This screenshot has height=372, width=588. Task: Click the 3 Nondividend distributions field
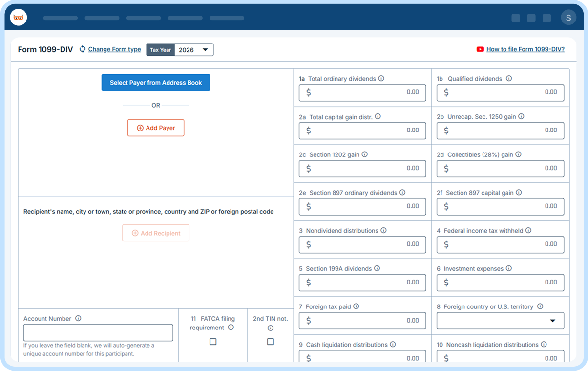362,244
